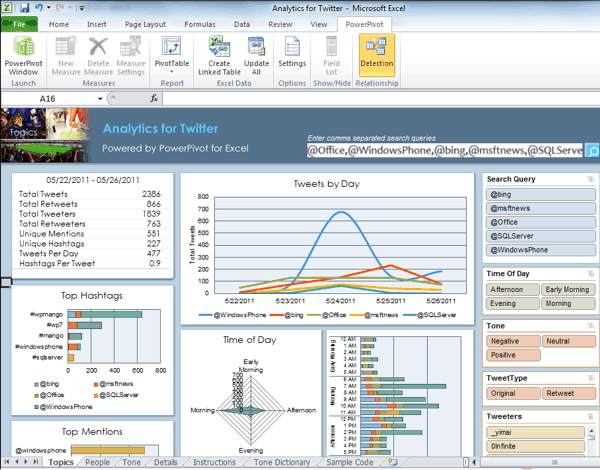This screenshot has height=470, width=600.
Task: Click the Name Box showing A16
Action: [47, 99]
